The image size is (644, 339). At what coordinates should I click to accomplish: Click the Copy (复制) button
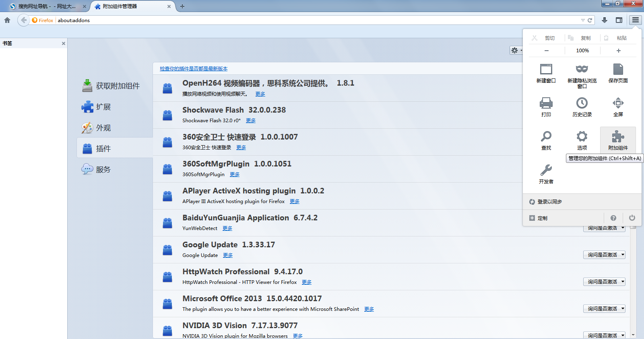tap(580, 38)
